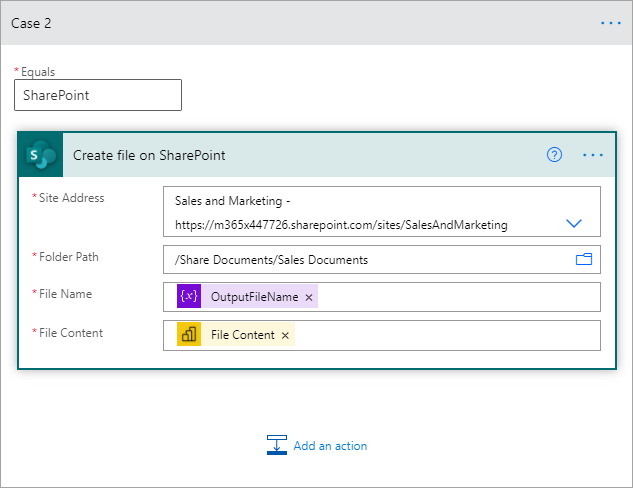Open help for Create file action
This screenshot has width=633, height=488.
tap(554, 155)
